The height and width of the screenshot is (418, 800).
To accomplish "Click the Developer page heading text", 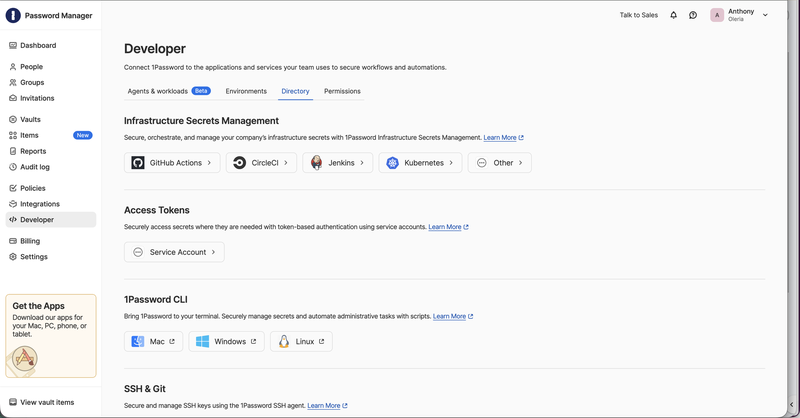I will point(155,49).
